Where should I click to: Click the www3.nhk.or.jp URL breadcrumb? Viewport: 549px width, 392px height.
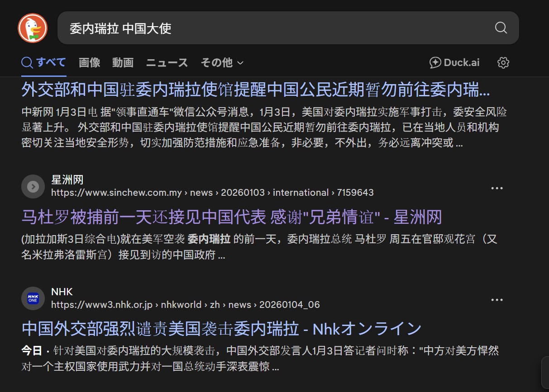click(185, 305)
